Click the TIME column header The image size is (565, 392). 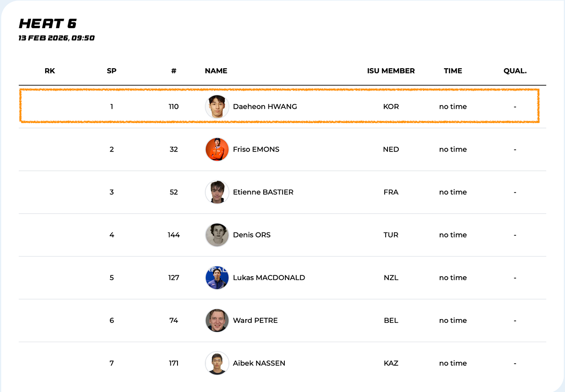pyautogui.click(x=452, y=71)
